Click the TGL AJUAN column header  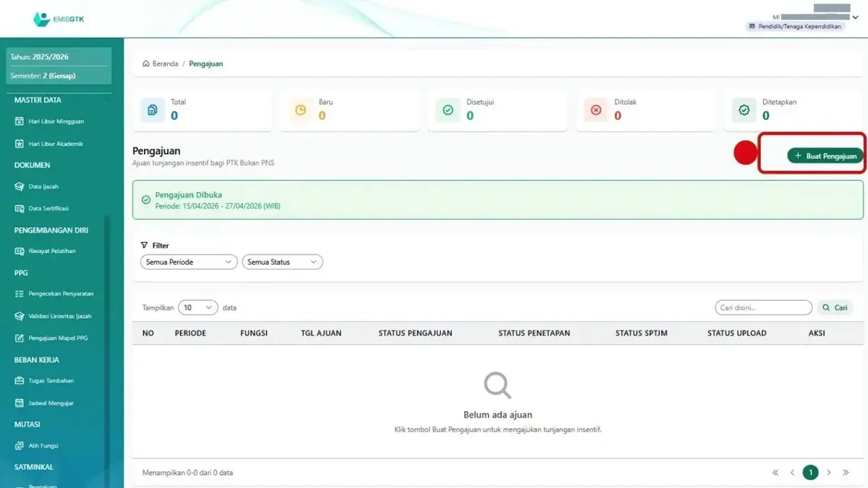(x=321, y=333)
